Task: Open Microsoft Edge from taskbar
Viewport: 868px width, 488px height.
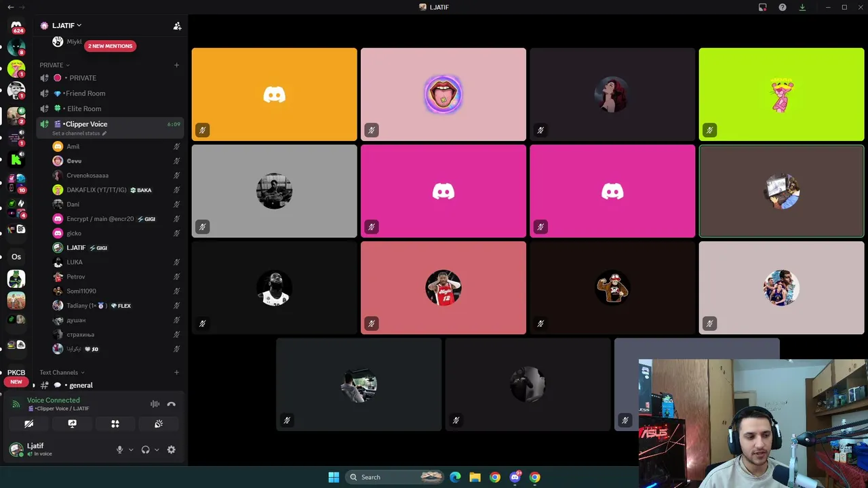Action: [x=455, y=477]
